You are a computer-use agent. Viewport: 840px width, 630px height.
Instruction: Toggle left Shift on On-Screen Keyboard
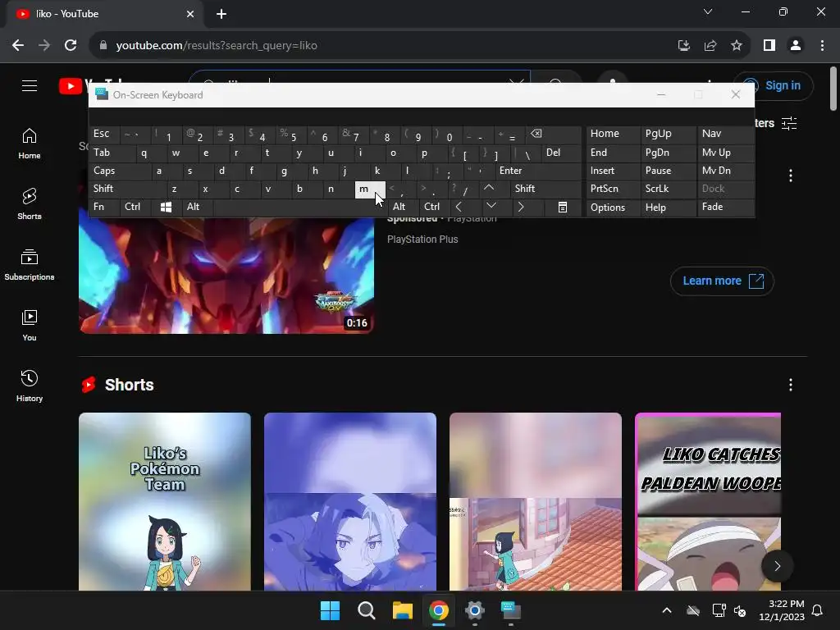[x=127, y=189]
